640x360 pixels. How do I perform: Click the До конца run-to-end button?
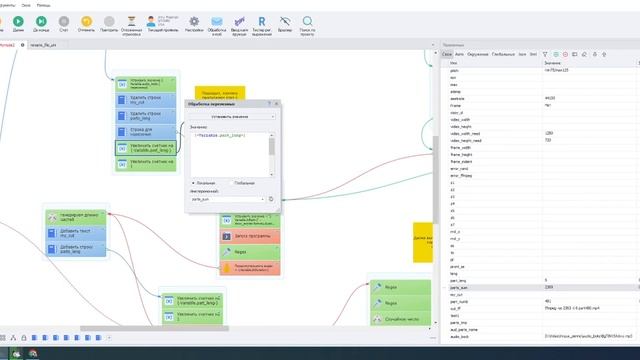[x=41, y=21]
